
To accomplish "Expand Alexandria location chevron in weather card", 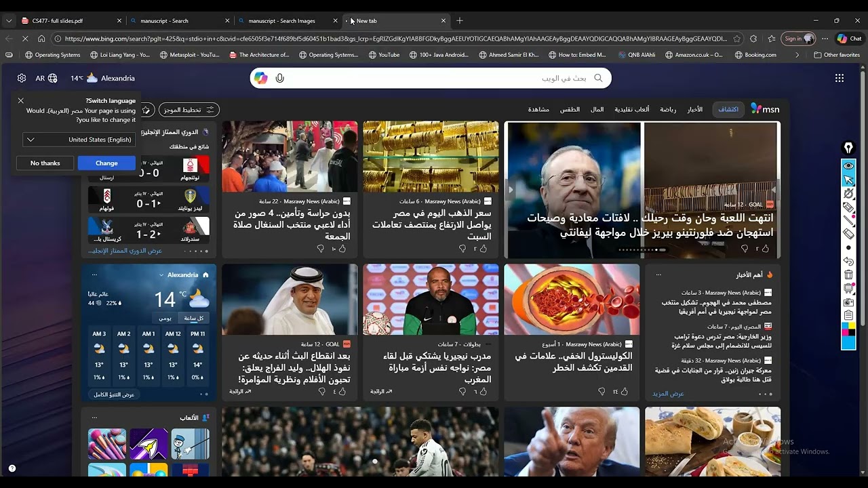I will click(161, 275).
